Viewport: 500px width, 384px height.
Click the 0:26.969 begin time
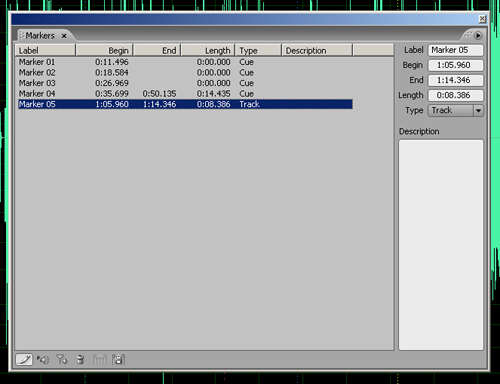coord(112,83)
